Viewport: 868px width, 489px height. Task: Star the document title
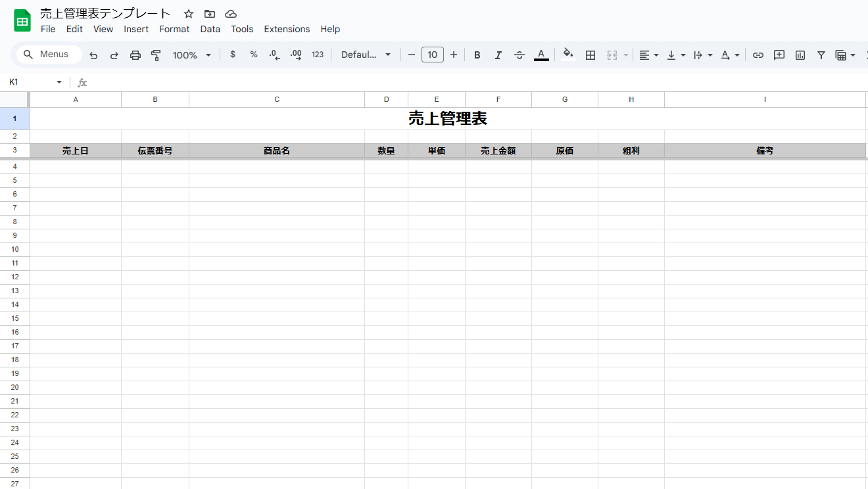[189, 14]
